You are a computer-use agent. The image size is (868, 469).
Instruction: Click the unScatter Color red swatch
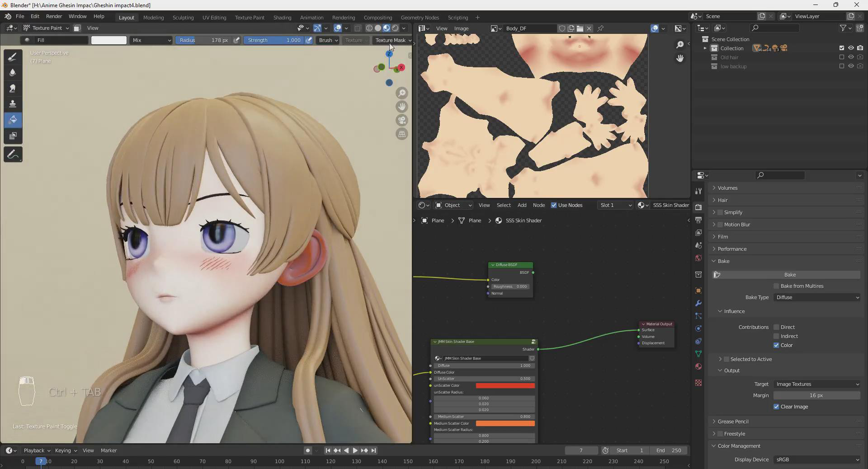505,385
